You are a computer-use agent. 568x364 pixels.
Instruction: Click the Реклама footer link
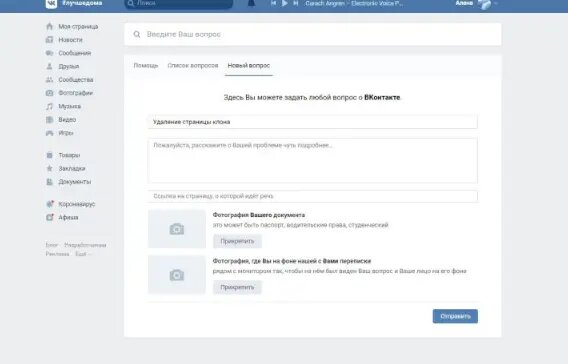point(57,254)
